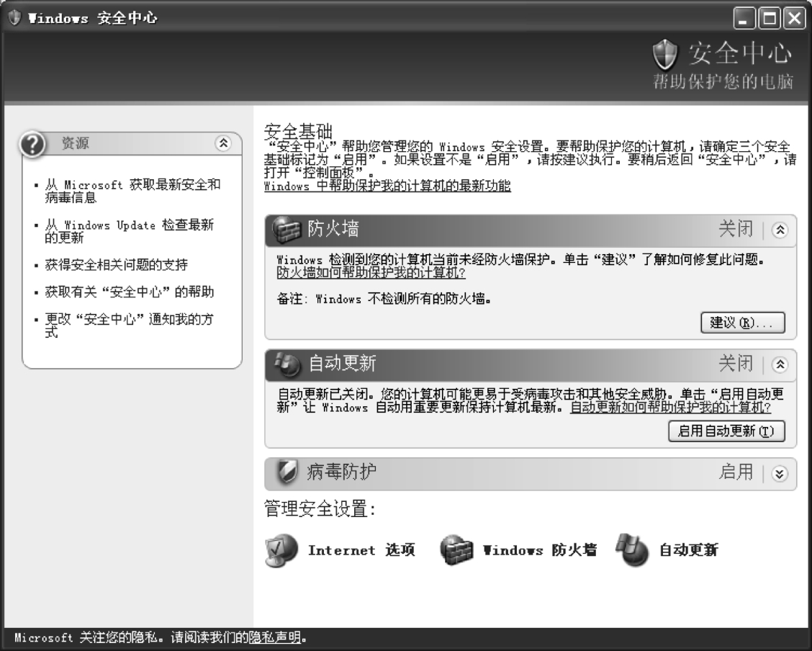Click the shield icon beside 病毒防护
Viewport: 812px width, 651px height.
point(287,472)
